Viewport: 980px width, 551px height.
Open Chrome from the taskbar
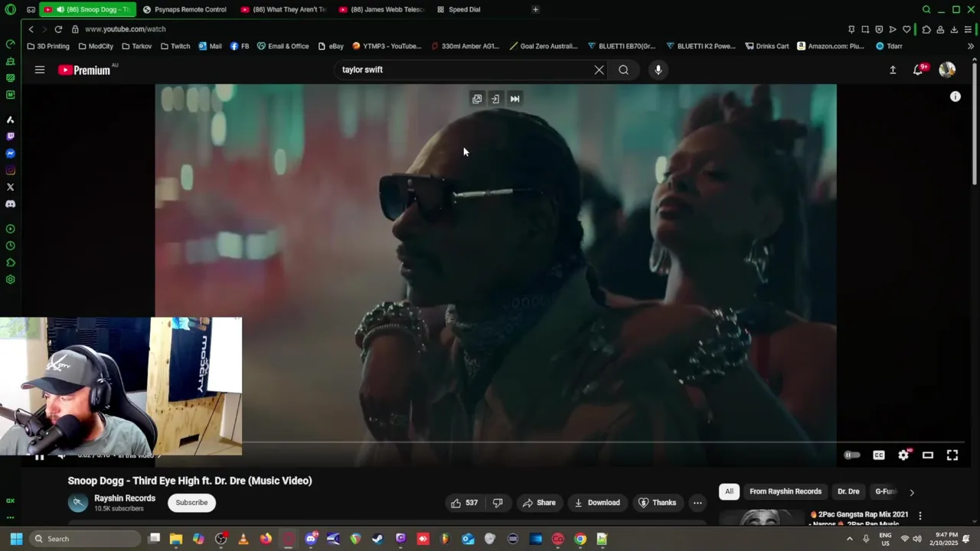[580, 539]
